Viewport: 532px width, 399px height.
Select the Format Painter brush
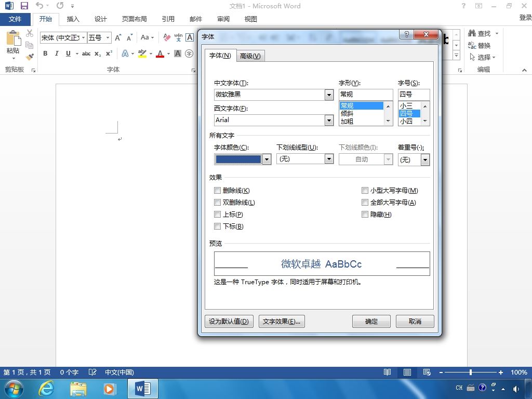pos(30,57)
